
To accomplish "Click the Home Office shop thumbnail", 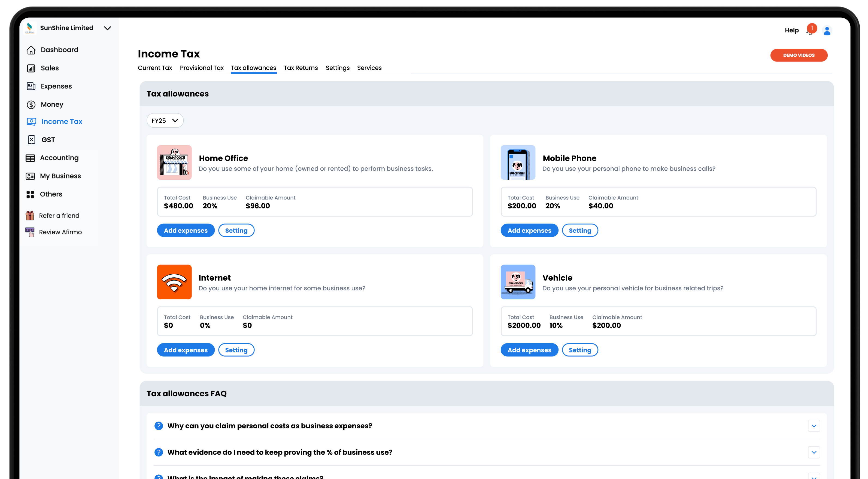I will (x=174, y=162).
